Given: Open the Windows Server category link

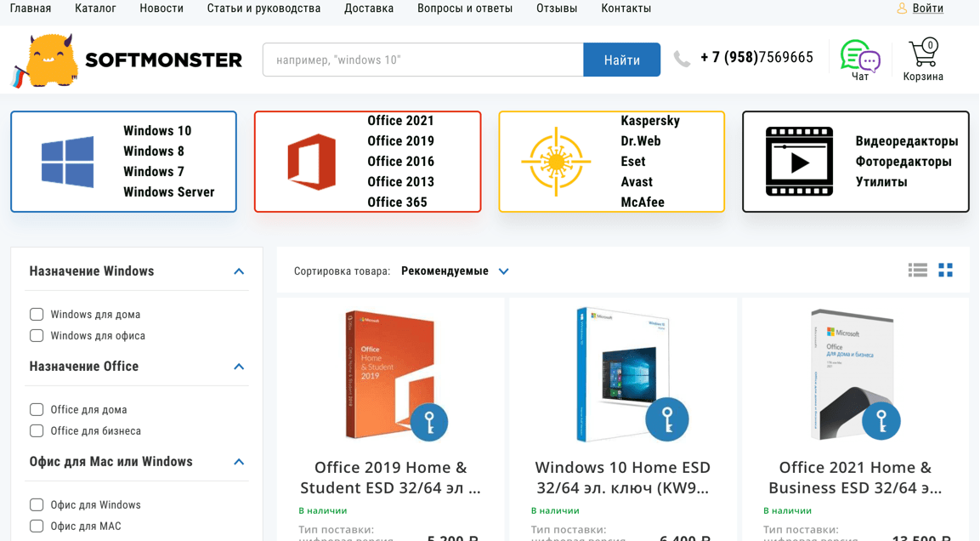Looking at the screenshot, I should pyautogui.click(x=169, y=192).
